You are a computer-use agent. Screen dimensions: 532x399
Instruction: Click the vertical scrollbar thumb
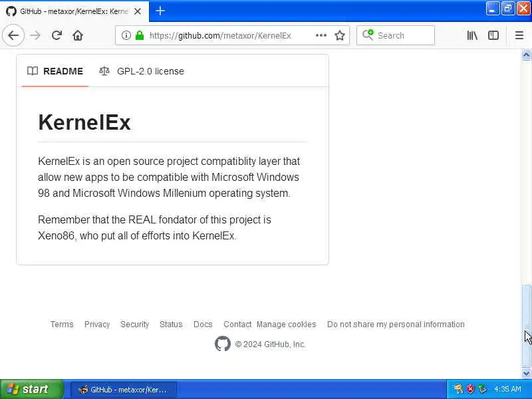click(x=526, y=326)
